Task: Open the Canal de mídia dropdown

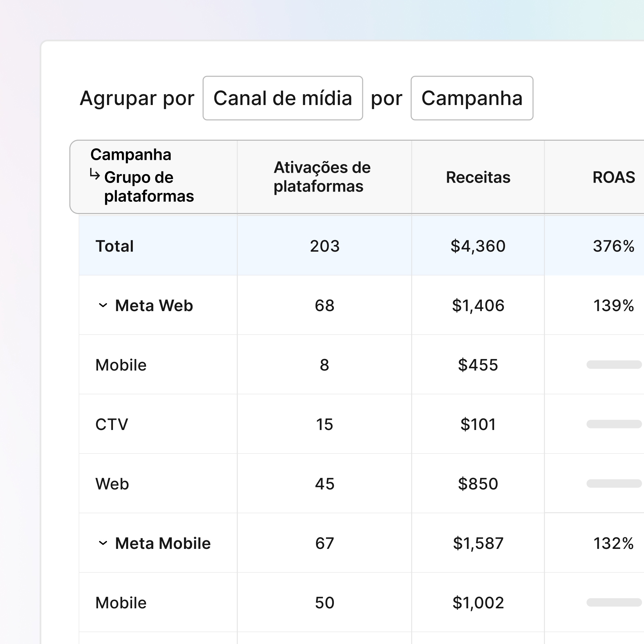Action: coord(282,98)
